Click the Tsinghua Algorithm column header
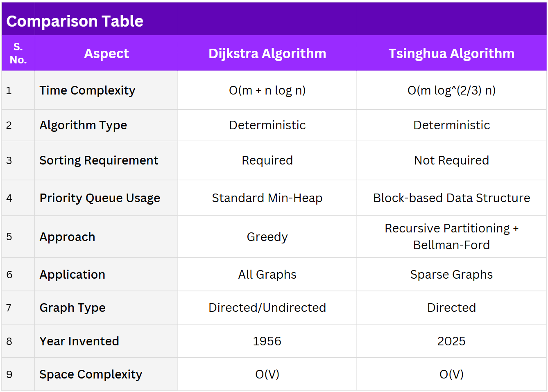 pos(451,54)
